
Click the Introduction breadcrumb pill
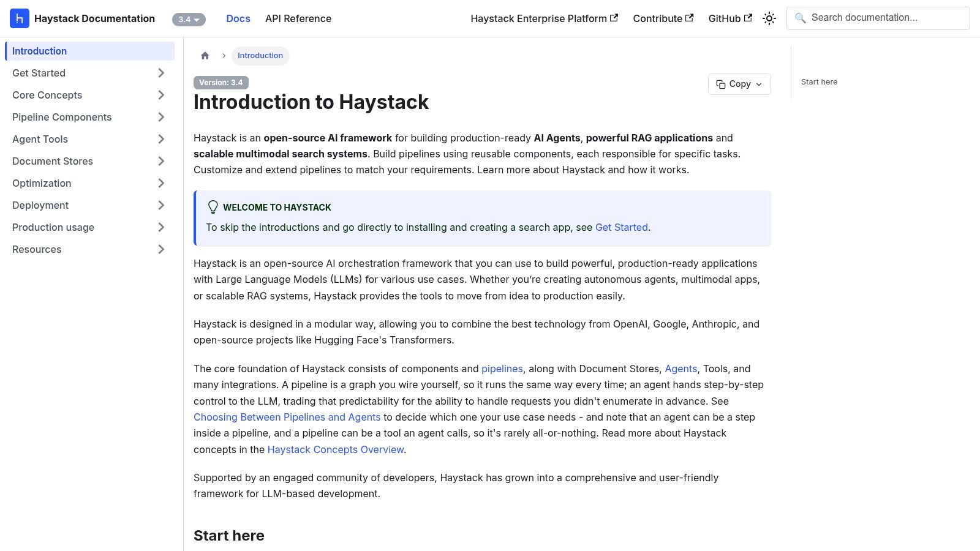coord(260,56)
